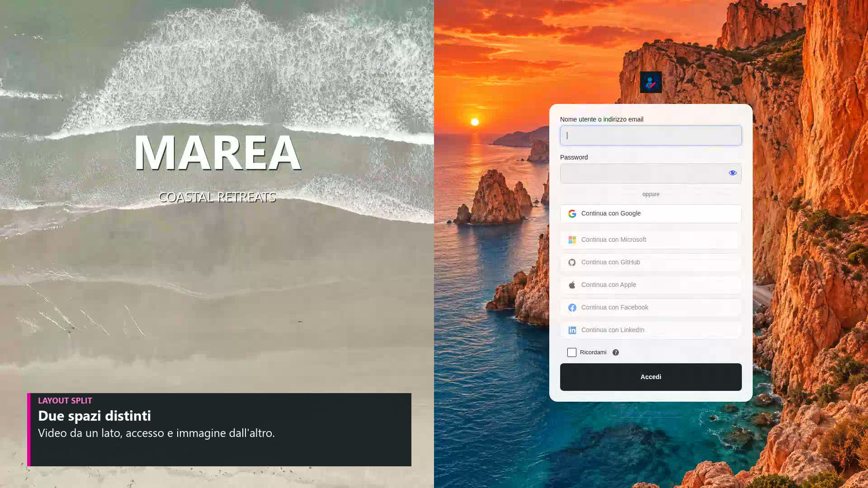Screen dimensions: 868x488
Task: Click the Nome utente o indirizzo email label
Action: 601,119
